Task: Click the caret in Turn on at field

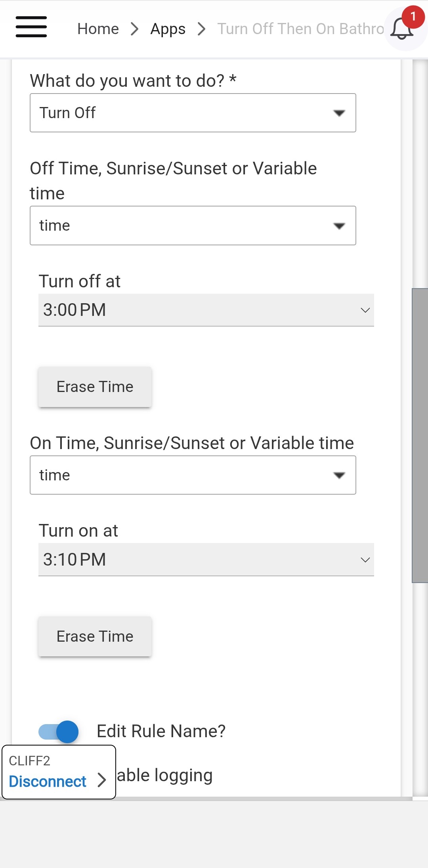Action: click(365, 560)
